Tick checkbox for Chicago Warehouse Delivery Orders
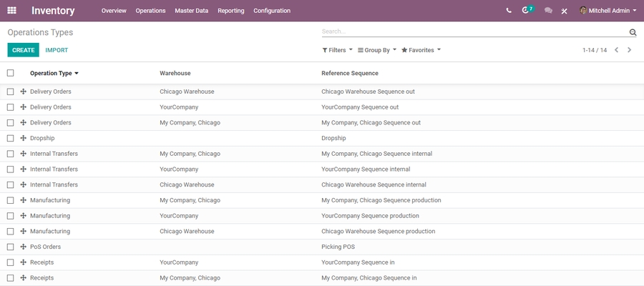 tap(11, 92)
